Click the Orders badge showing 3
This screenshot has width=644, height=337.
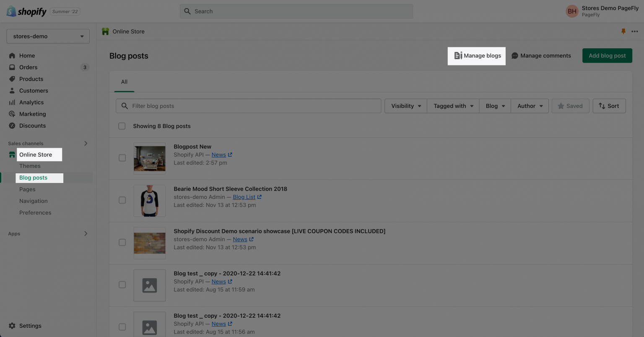(85, 67)
